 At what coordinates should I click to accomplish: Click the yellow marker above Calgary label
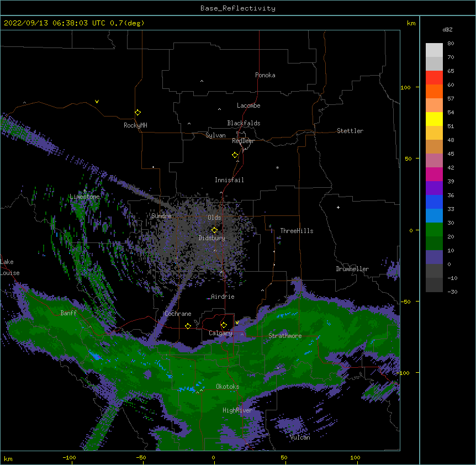coord(224,325)
